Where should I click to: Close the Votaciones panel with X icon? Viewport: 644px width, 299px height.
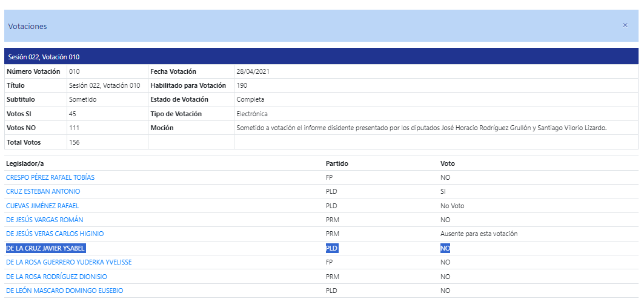point(625,25)
